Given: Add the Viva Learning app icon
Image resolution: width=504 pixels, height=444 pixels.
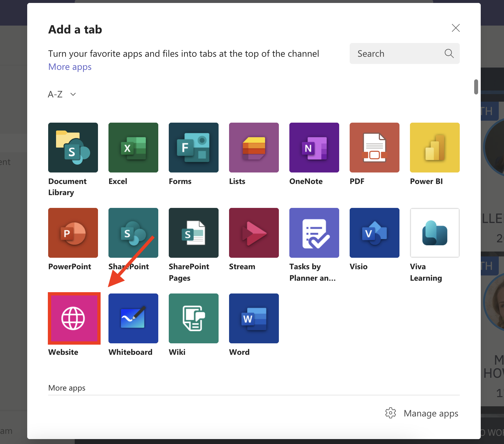Looking at the screenshot, I should click(x=435, y=233).
